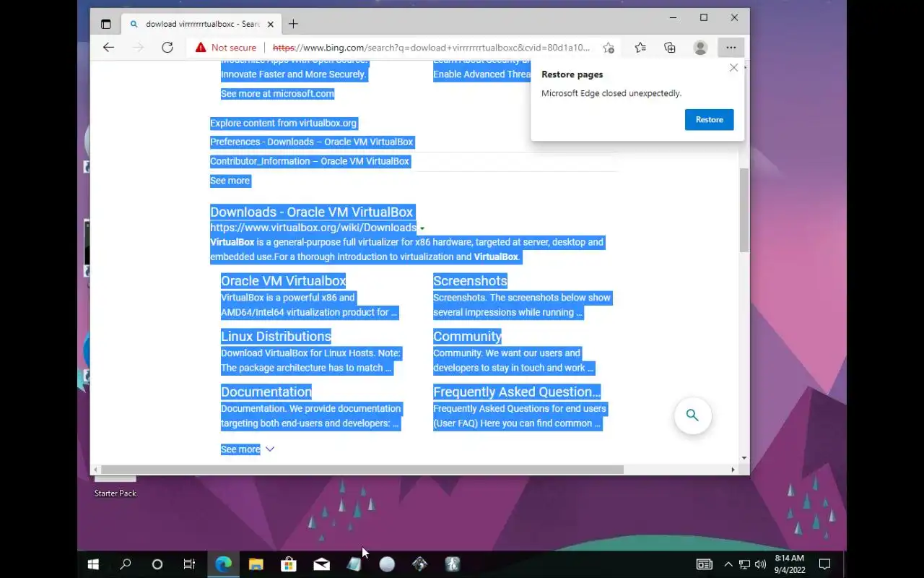Open Task View from the taskbar
Screen dimensions: 924x578
click(x=189, y=564)
